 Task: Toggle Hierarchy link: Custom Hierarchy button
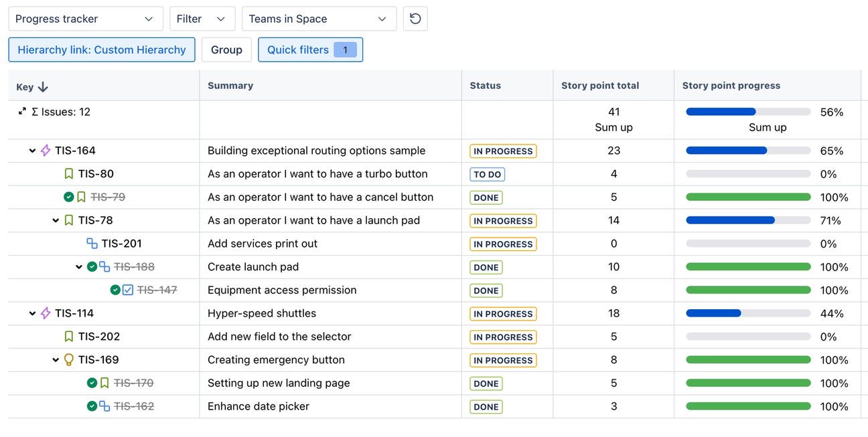click(x=102, y=50)
